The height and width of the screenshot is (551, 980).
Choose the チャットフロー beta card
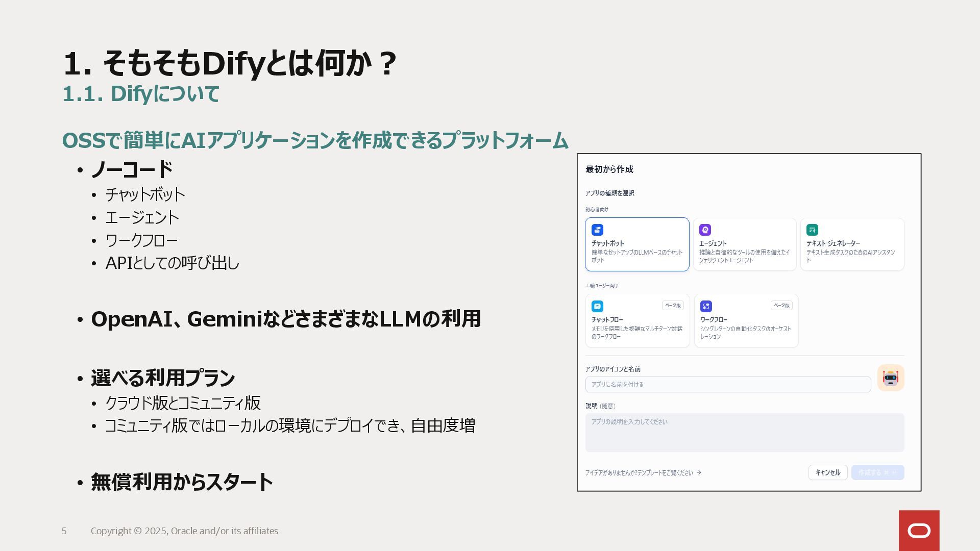637,327
